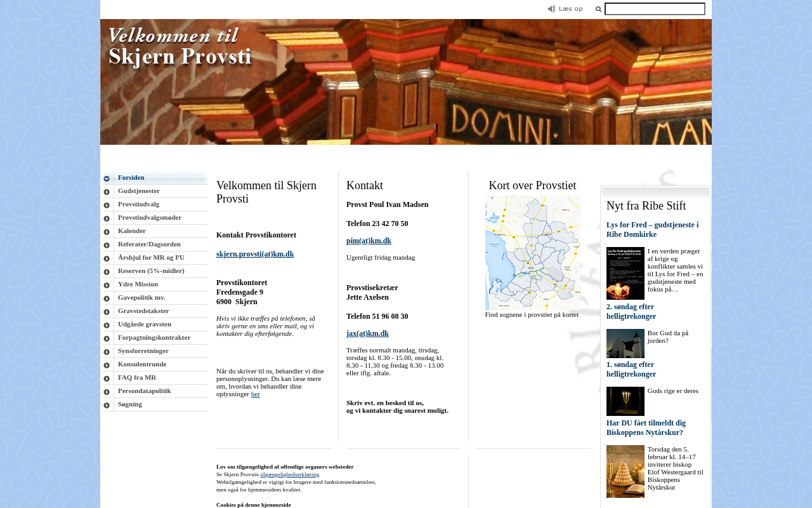This screenshot has width=812, height=508.
Task: Open 'Biskoppens Nytårskur' news headline
Action: click(x=646, y=427)
